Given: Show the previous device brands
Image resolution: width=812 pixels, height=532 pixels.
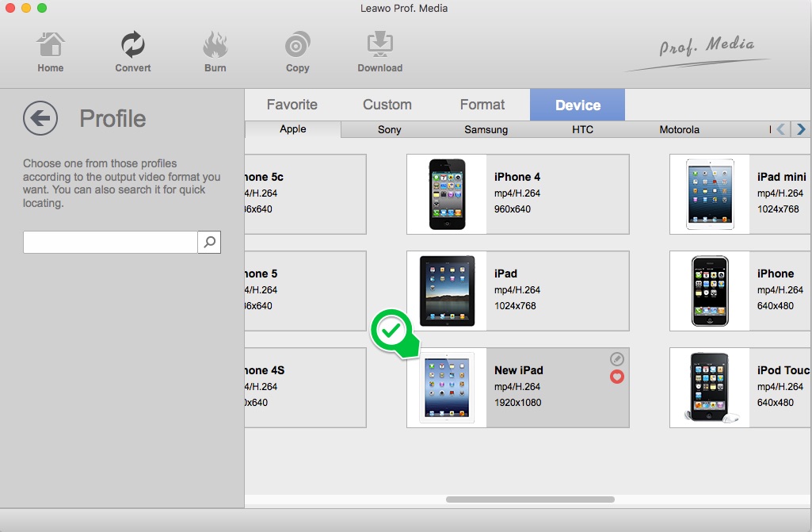Looking at the screenshot, I should coord(781,129).
